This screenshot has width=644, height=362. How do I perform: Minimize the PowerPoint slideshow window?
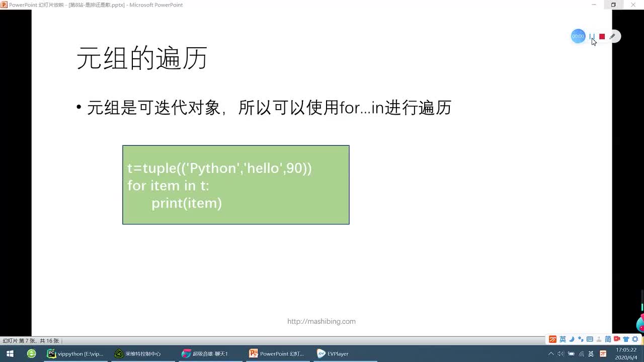click(x=594, y=5)
